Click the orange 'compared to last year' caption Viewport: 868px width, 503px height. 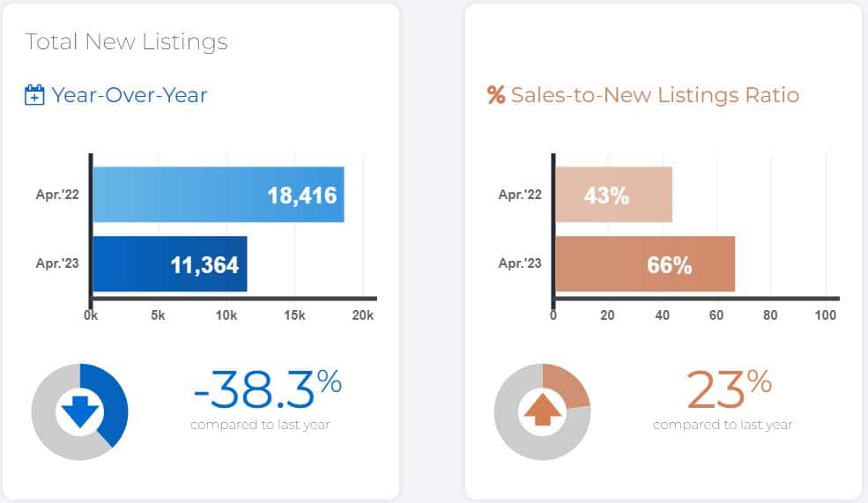[x=723, y=425]
